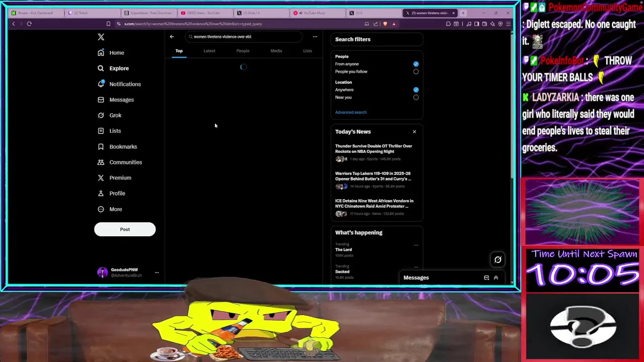Select the From anyone radio option

point(416,64)
